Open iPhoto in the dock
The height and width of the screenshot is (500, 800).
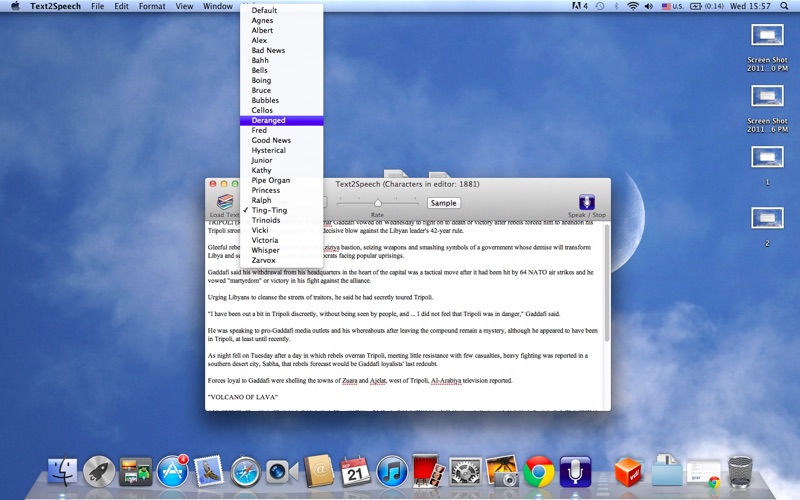click(x=502, y=471)
